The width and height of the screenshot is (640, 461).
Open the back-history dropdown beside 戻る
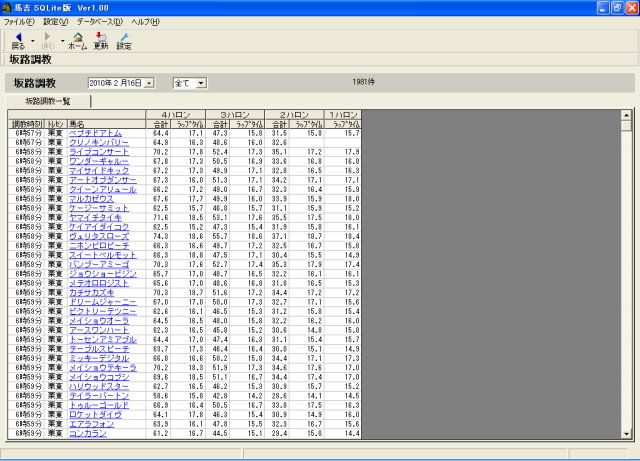(33, 41)
